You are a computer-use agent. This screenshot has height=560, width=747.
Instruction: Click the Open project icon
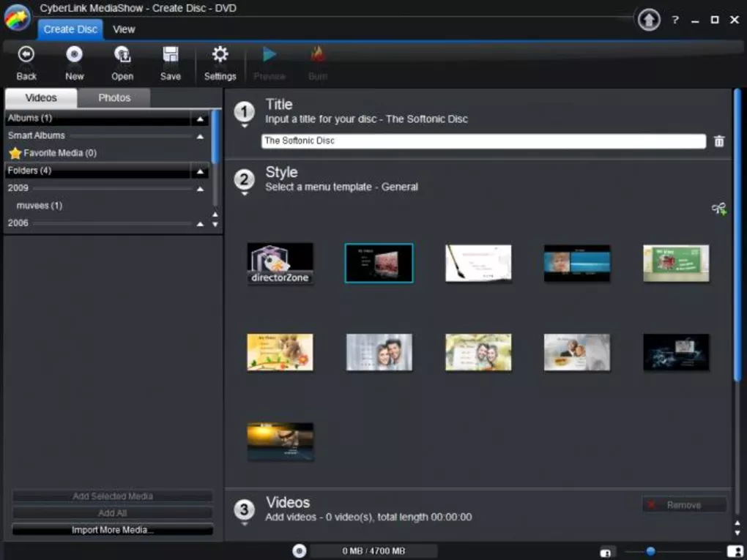122,54
